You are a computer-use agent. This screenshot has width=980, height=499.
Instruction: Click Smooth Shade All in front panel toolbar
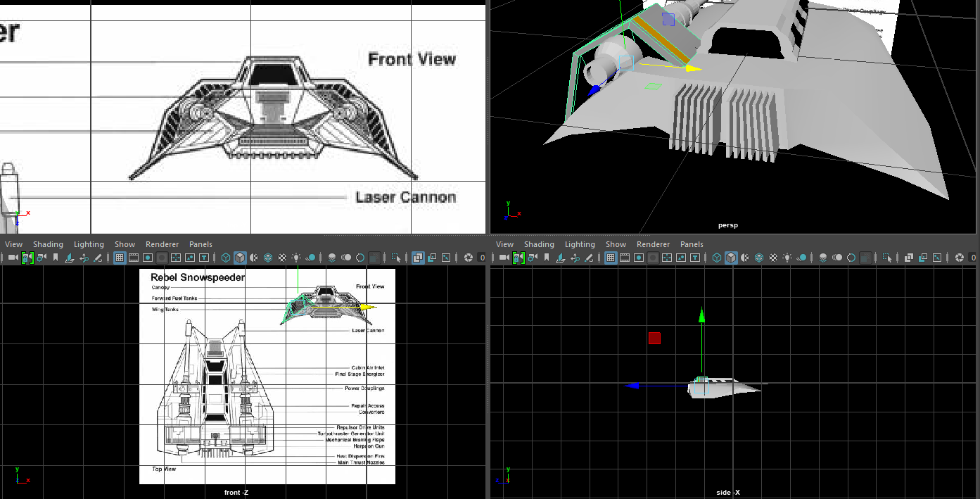point(240,258)
